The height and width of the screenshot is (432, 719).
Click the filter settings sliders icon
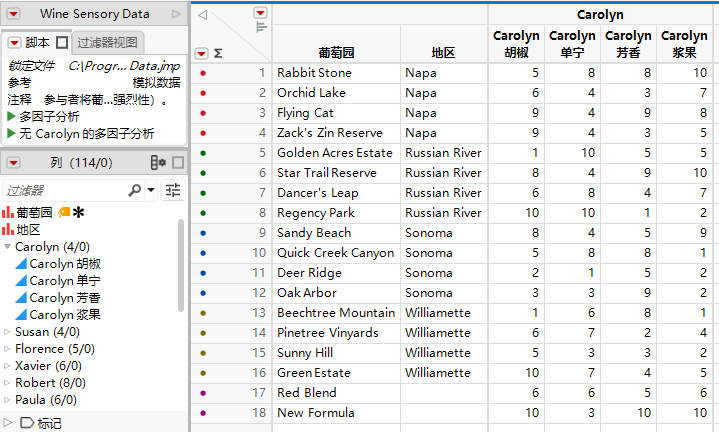pos(173,190)
